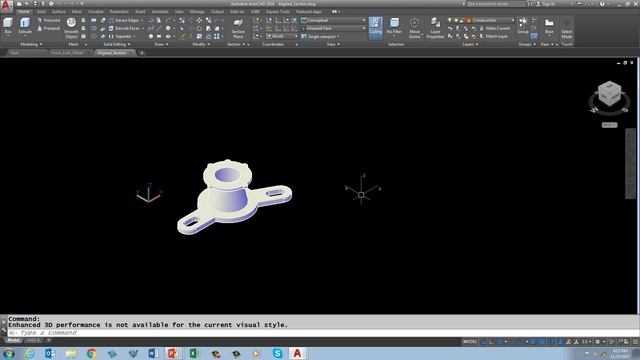
Task: Click the Smooth Object mesh tool
Action: (x=71, y=28)
